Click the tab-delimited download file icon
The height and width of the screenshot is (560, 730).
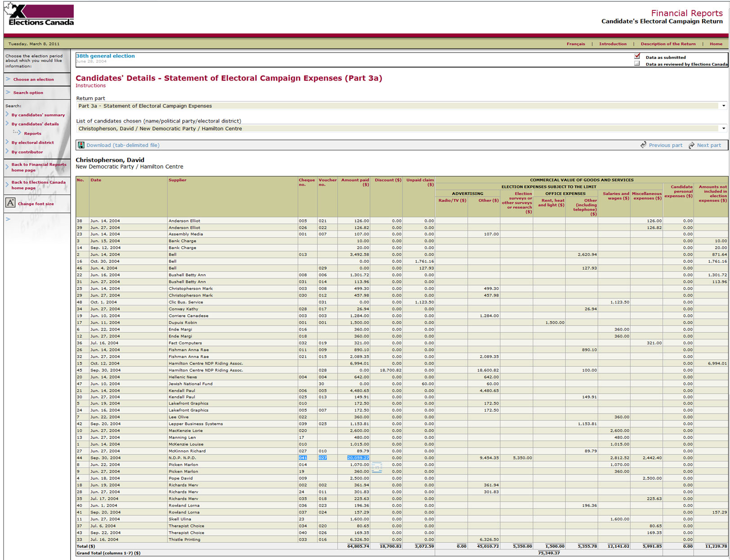81,145
